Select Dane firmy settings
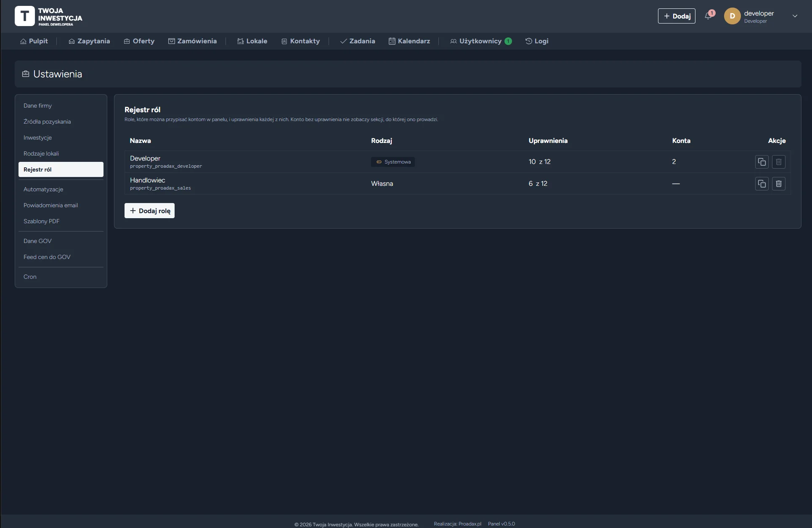This screenshot has height=528, width=812. [61, 106]
